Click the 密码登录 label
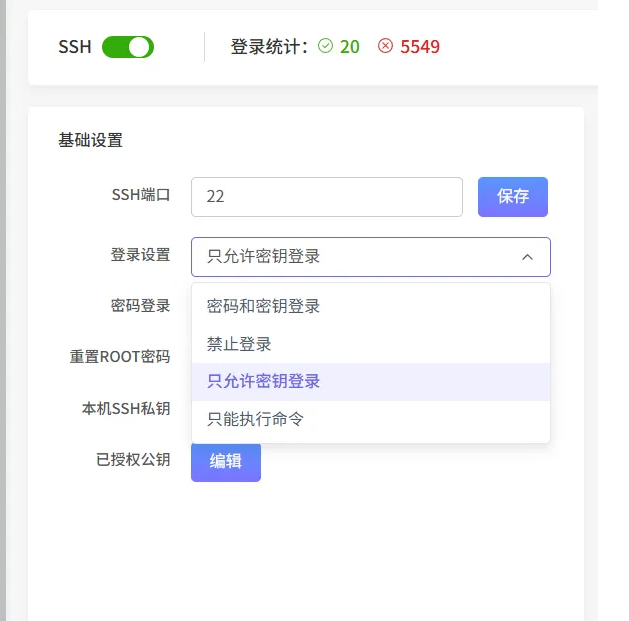The height and width of the screenshot is (621, 629). pos(141,306)
